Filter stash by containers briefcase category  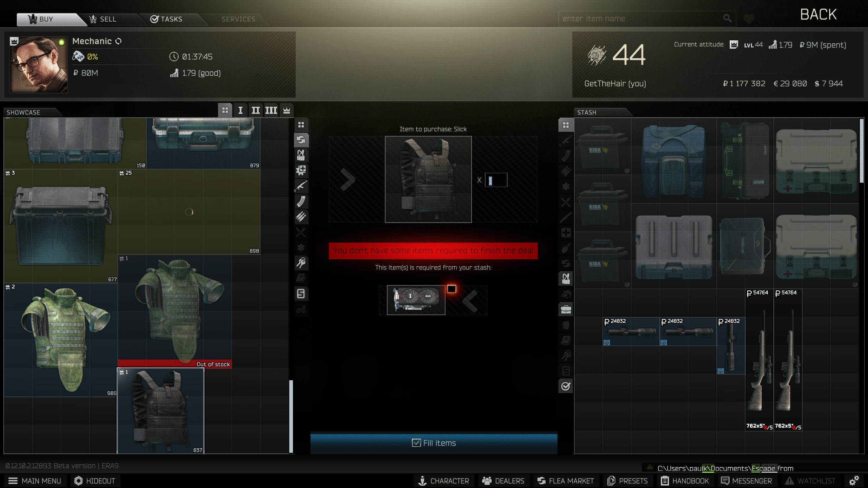(x=566, y=309)
